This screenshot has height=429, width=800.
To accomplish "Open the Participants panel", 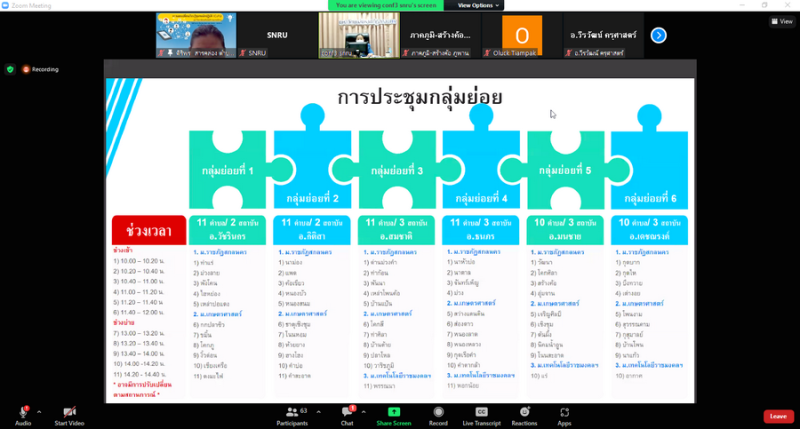I will (293, 411).
